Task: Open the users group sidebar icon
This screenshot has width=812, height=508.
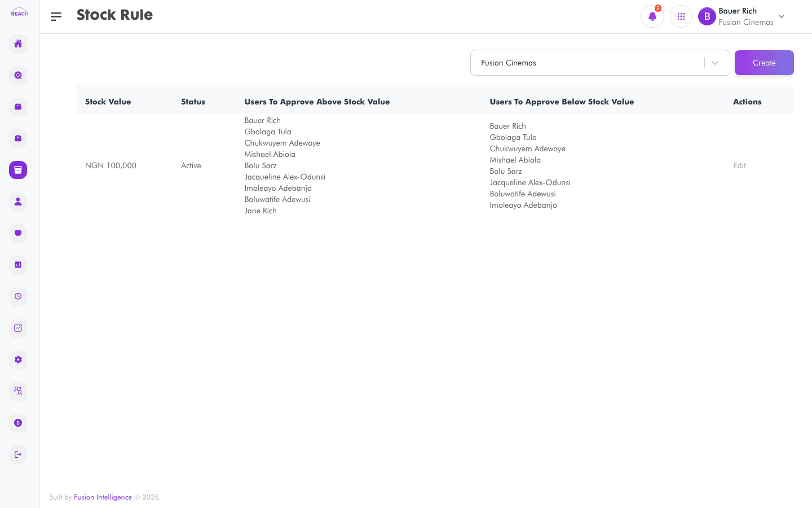Action: pos(18,391)
